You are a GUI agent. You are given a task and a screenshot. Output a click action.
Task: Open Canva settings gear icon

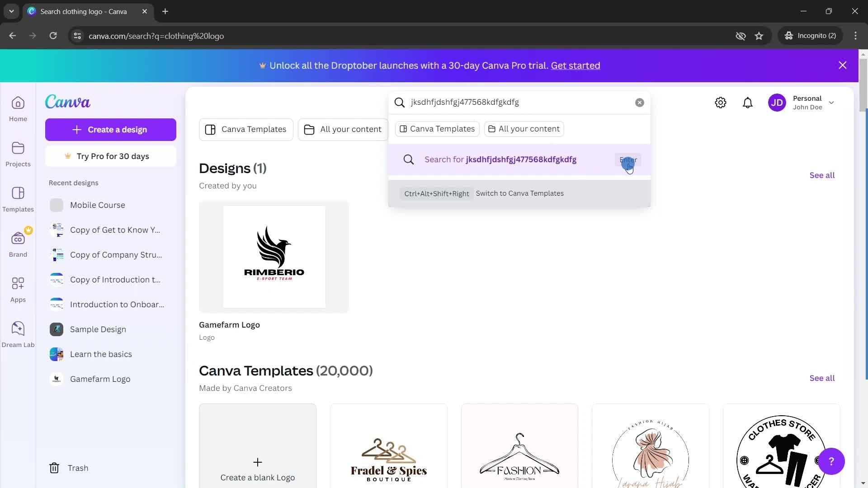tap(721, 102)
